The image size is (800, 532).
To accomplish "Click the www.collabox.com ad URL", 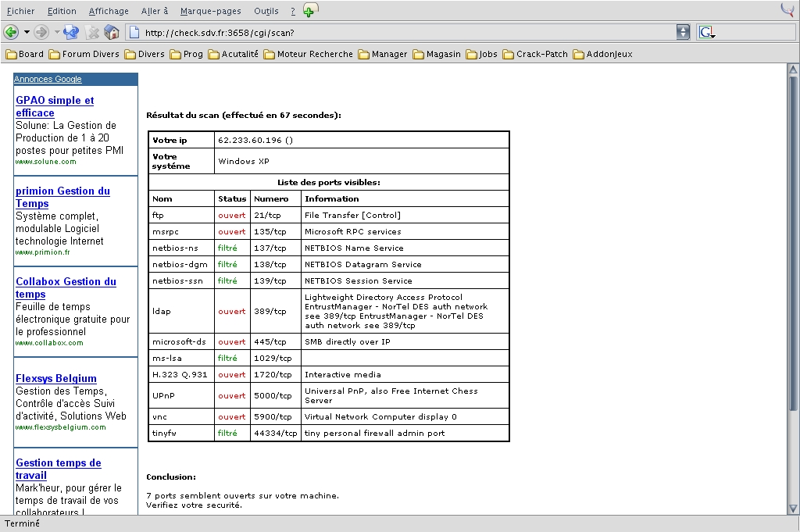I will click(x=49, y=343).
